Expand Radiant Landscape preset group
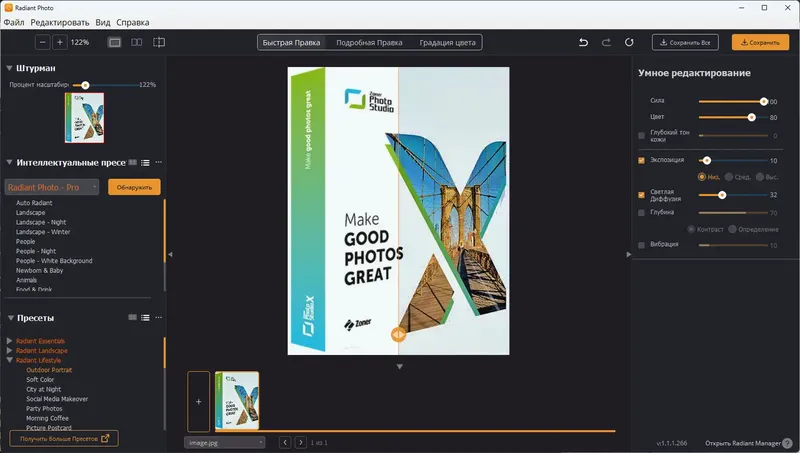This screenshot has height=453, width=800. tap(9, 350)
